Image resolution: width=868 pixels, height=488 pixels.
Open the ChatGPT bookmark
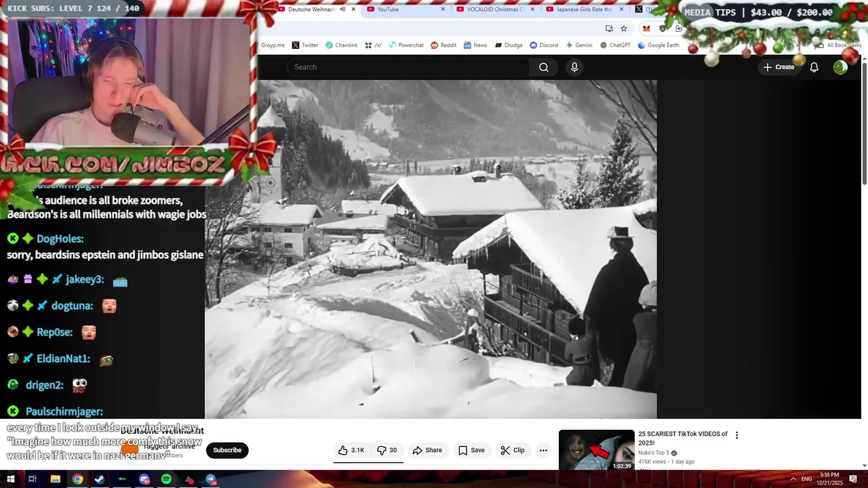[x=615, y=45]
